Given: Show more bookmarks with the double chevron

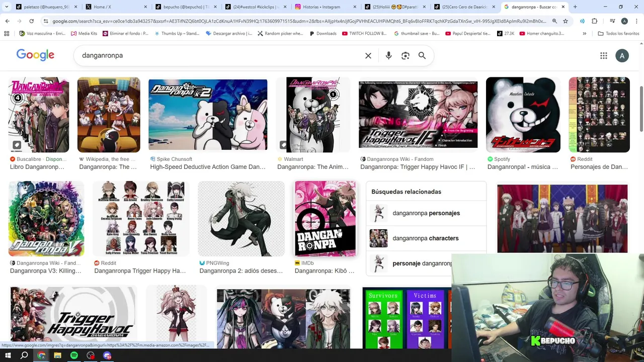Looking at the screenshot, I should click(x=584, y=34).
